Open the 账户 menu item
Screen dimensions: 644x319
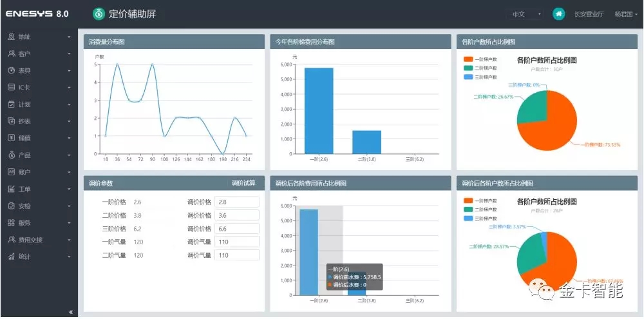(x=39, y=172)
